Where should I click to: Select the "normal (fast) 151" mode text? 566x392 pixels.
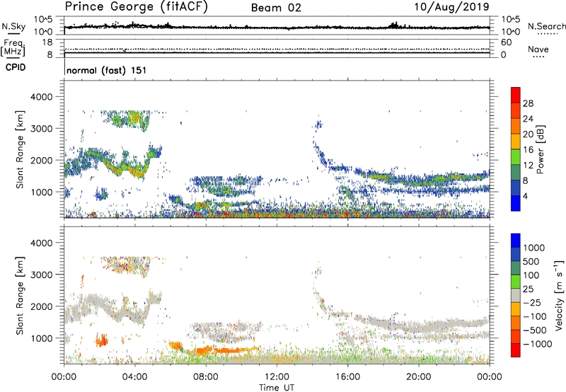click(x=107, y=70)
